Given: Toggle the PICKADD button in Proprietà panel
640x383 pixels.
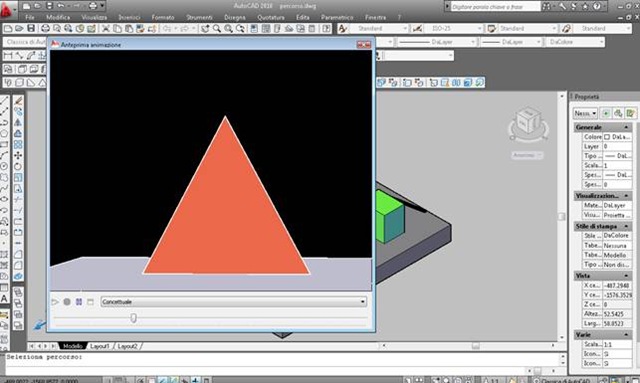Looking at the screenshot, I should pyautogui.click(x=606, y=113).
